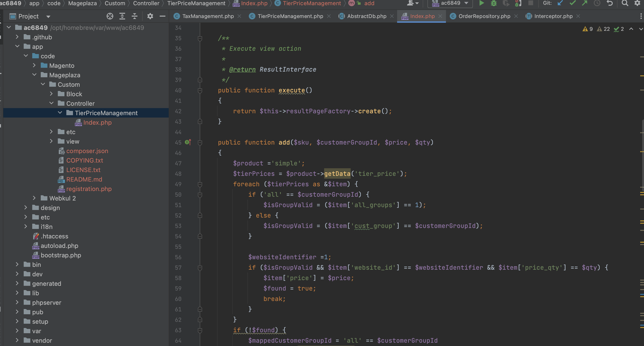Toggle the code fold on line 49
This screenshot has width=644, height=346.
click(200, 184)
